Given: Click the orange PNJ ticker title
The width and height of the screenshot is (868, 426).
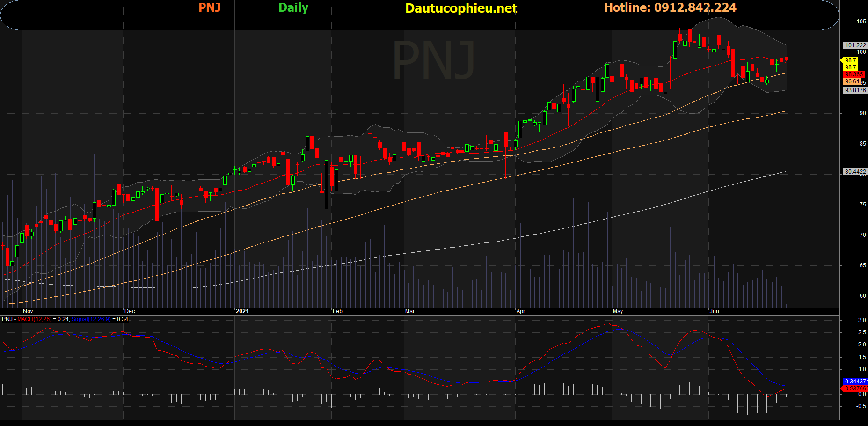Looking at the screenshot, I should [x=209, y=7].
